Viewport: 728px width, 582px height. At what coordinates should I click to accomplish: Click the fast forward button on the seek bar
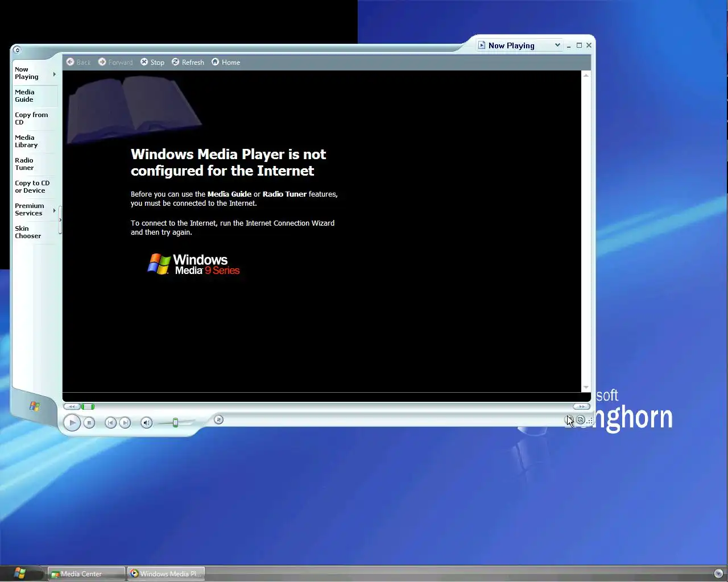coord(581,406)
